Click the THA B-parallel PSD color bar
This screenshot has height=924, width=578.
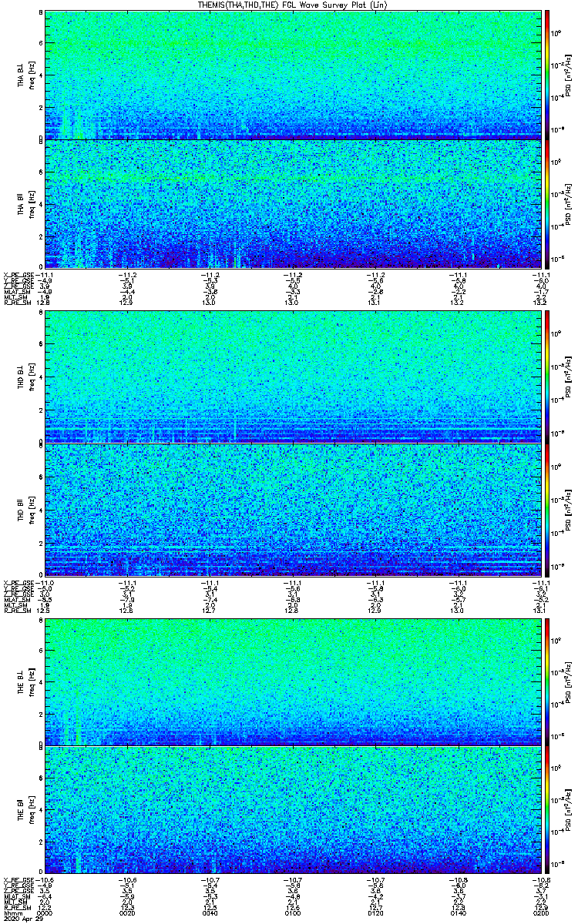pos(547,204)
